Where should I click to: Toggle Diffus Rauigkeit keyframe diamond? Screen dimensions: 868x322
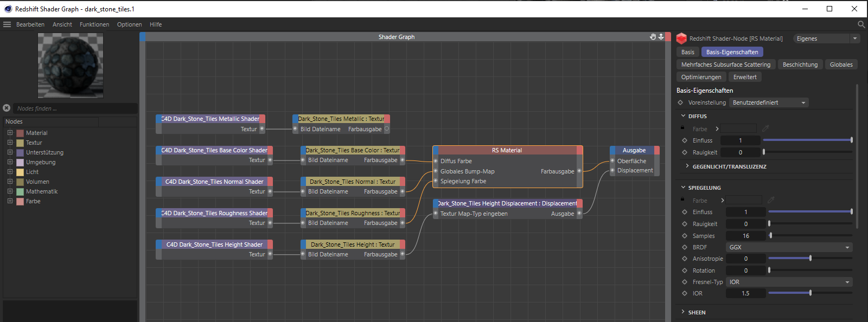point(685,152)
